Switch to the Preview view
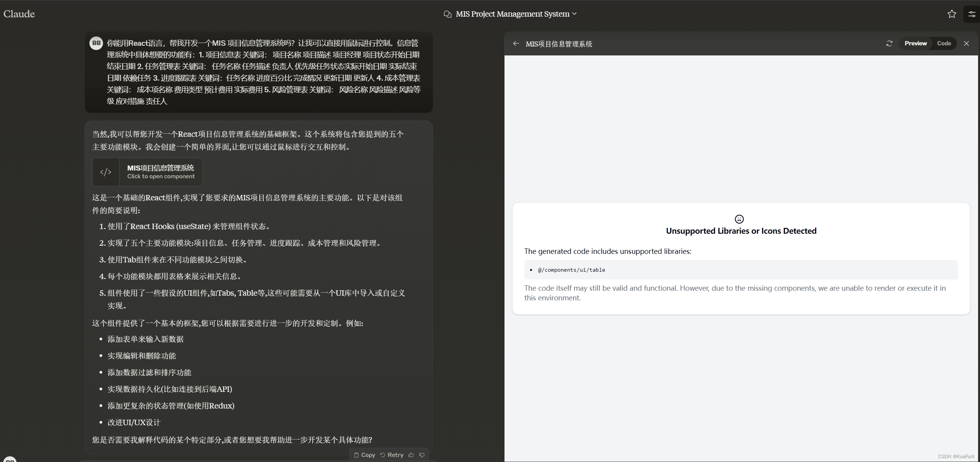 click(x=915, y=43)
